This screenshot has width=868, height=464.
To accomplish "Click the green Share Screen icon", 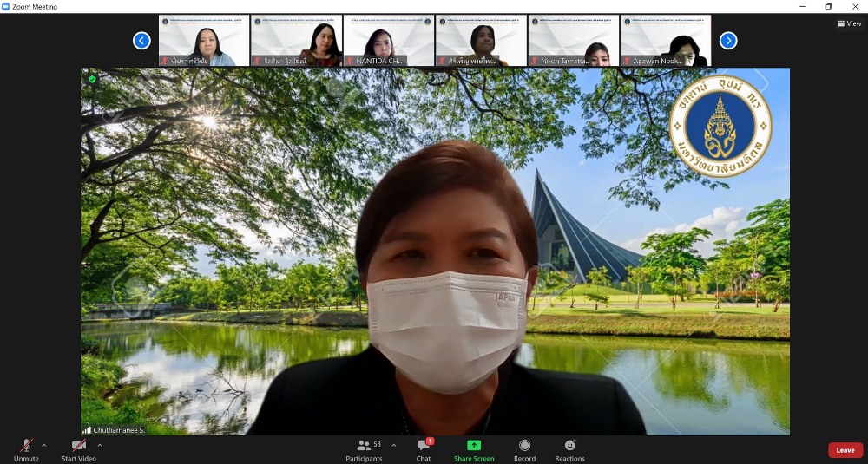I will [474, 446].
